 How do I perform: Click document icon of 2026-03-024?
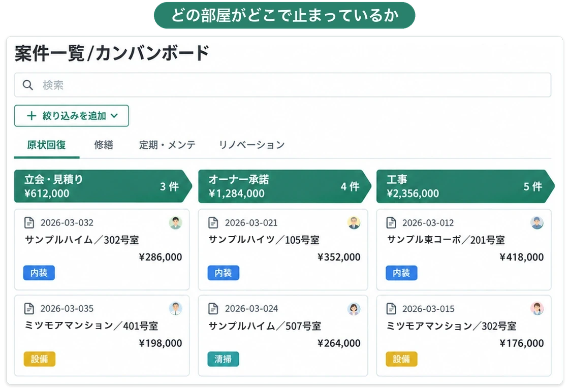(x=213, y=309)
